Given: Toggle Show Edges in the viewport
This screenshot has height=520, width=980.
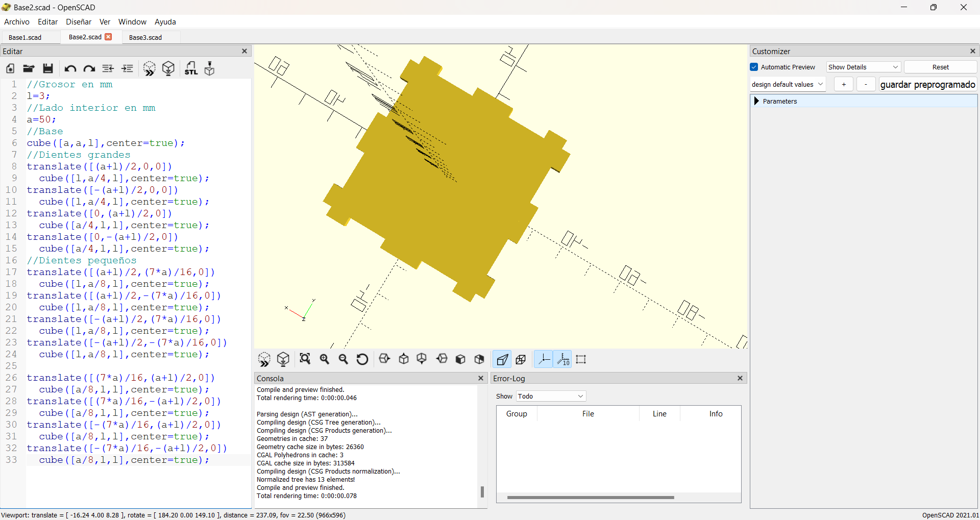Looking at the screenshot, I should pyautogui.click(x=581, y=359).
